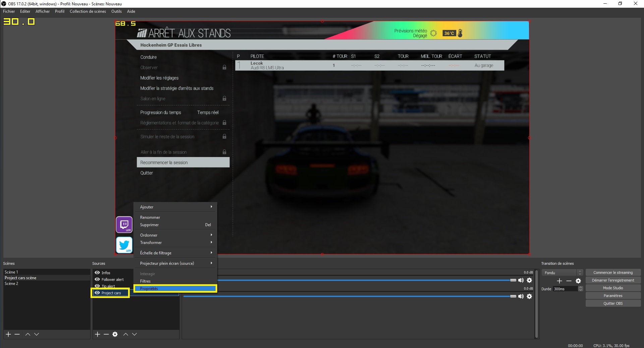Move the selected scene down
The width and height of the screenshot is (644, 348).
click(37, 334)
